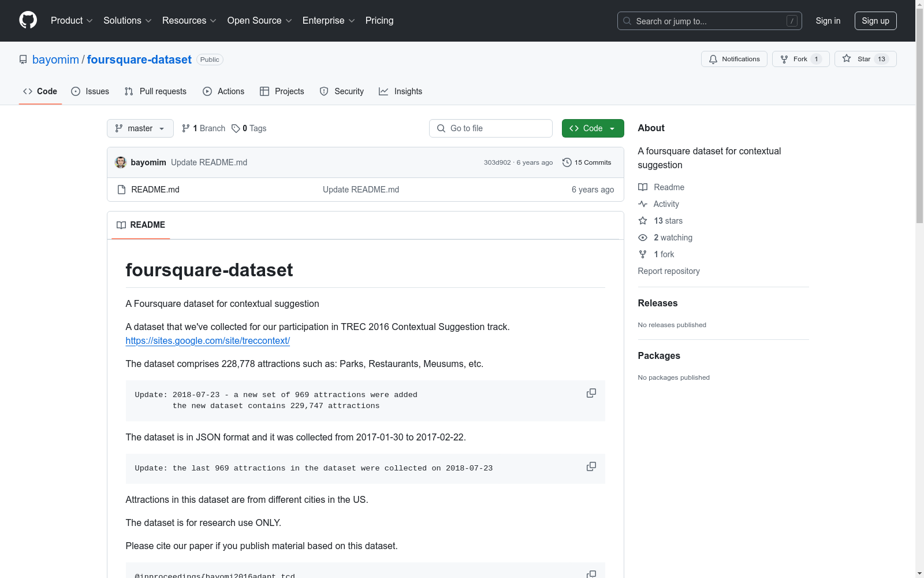Click the star icon next to 13 stars
The height and width of the screenshot is (578, 924).
(643, 221)
